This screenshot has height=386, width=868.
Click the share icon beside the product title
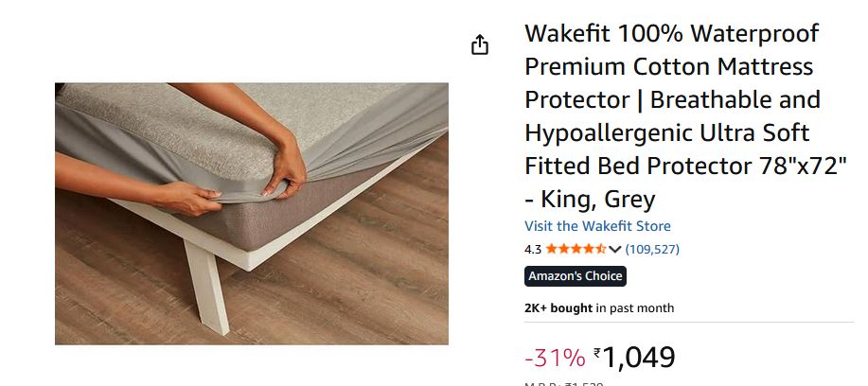pos(480,44)
